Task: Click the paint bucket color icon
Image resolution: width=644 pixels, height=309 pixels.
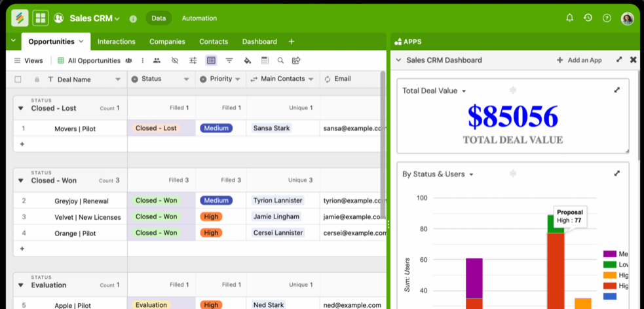Action: point(247,60)
